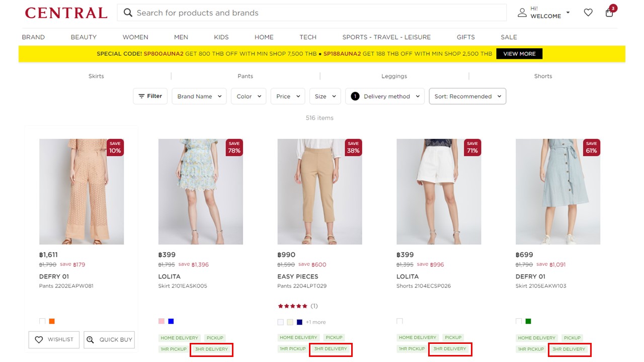This screenshot has height=362, width=644.
Task: Open the EASY PIECES beige pants image
Action: coord(320,192)
